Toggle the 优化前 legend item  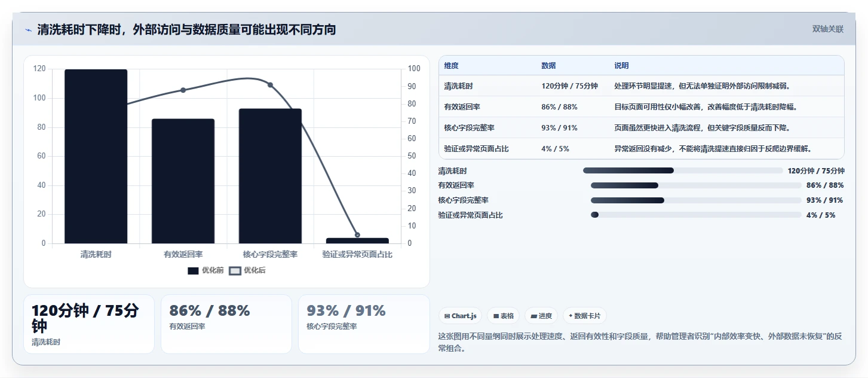pos(206,270)
